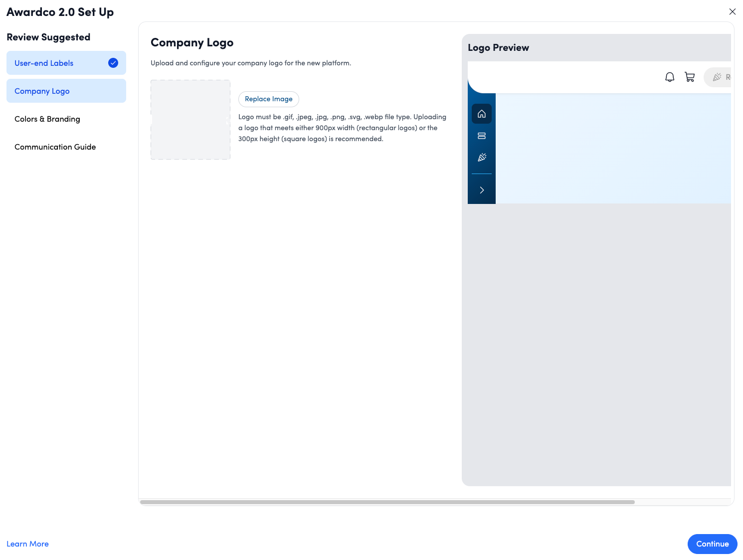Open the Communication Guide step

55,147
